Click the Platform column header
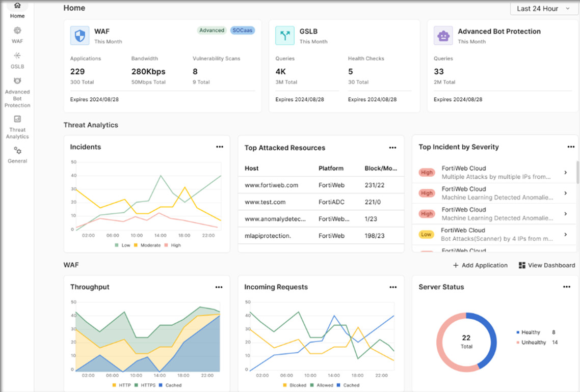 coord(331,169)
